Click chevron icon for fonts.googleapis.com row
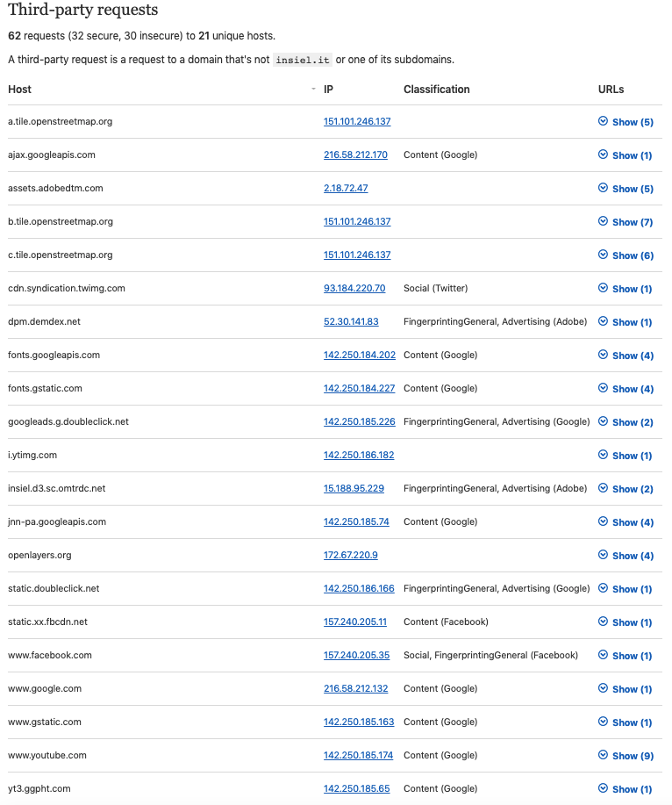This screenshot has height=805, width=672. point(603,355)
